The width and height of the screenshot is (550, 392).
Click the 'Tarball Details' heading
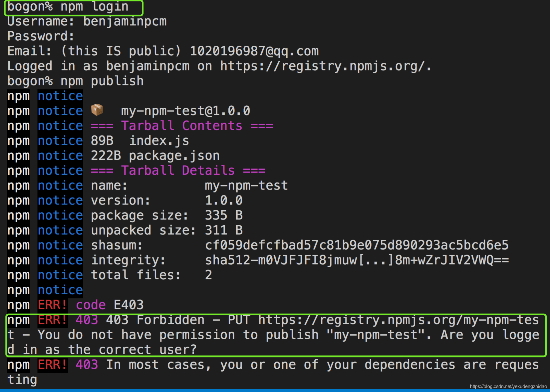[178, 171]
